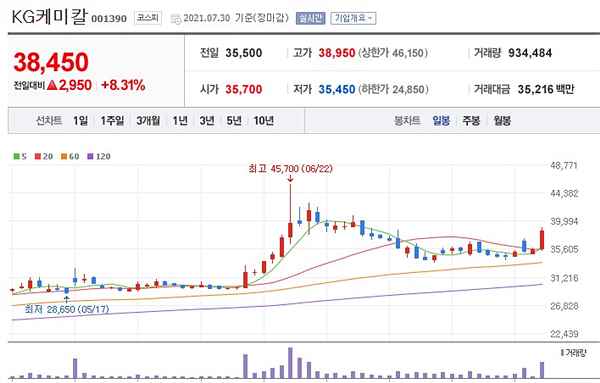This screenshot has width=600, height=383.
Task: Click the 35,605 axis label
Action: pos(564,249)
